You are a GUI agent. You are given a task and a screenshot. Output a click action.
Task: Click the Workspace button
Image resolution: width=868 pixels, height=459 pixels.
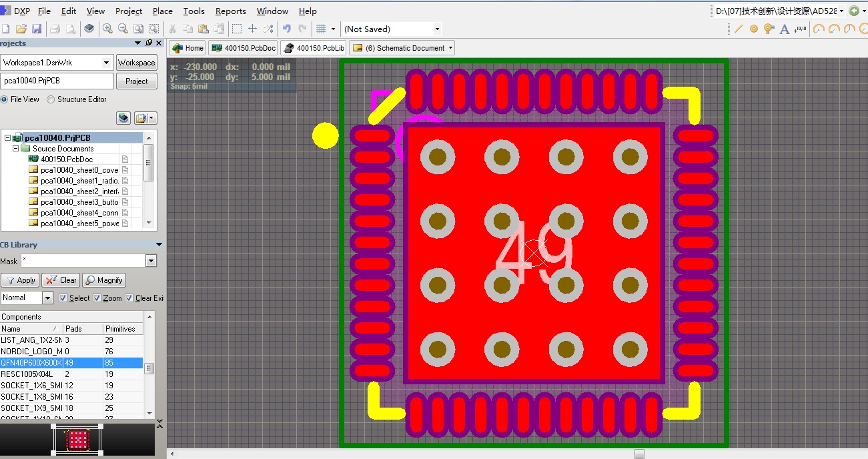[136, 63]
